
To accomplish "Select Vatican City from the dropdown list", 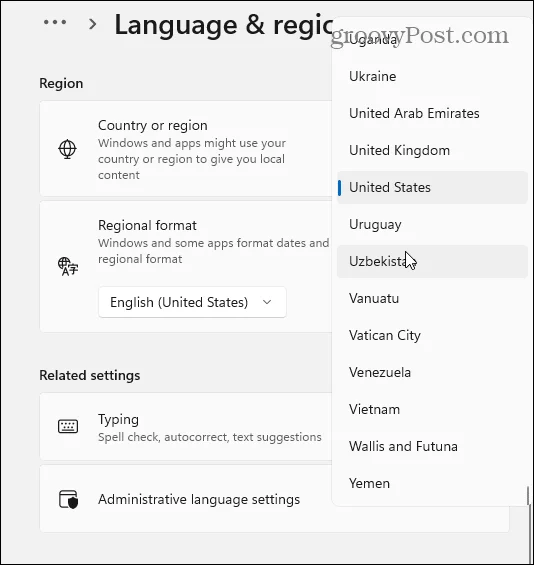I will 432,335.
